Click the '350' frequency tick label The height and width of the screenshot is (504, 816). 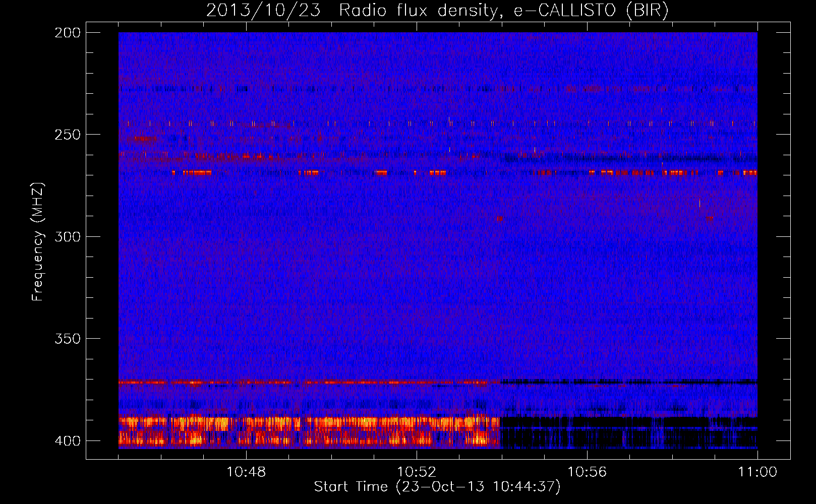pyautogui.click(x=68, y=339)
